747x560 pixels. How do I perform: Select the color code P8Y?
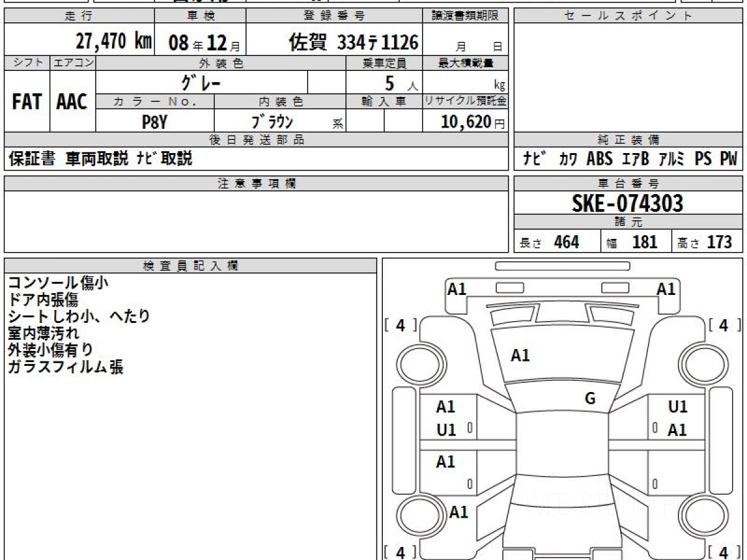154,122
